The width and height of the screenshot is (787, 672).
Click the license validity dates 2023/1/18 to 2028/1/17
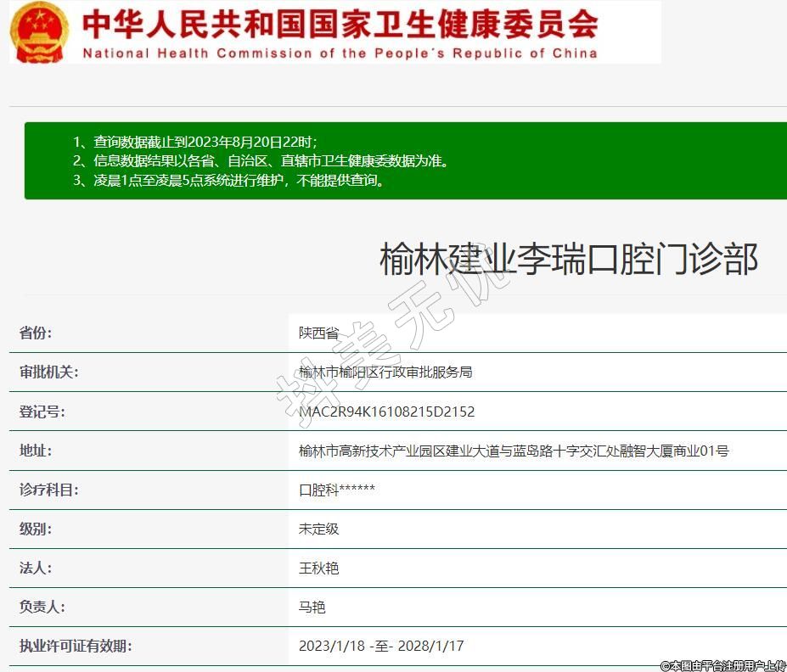[x=381, y=646]
